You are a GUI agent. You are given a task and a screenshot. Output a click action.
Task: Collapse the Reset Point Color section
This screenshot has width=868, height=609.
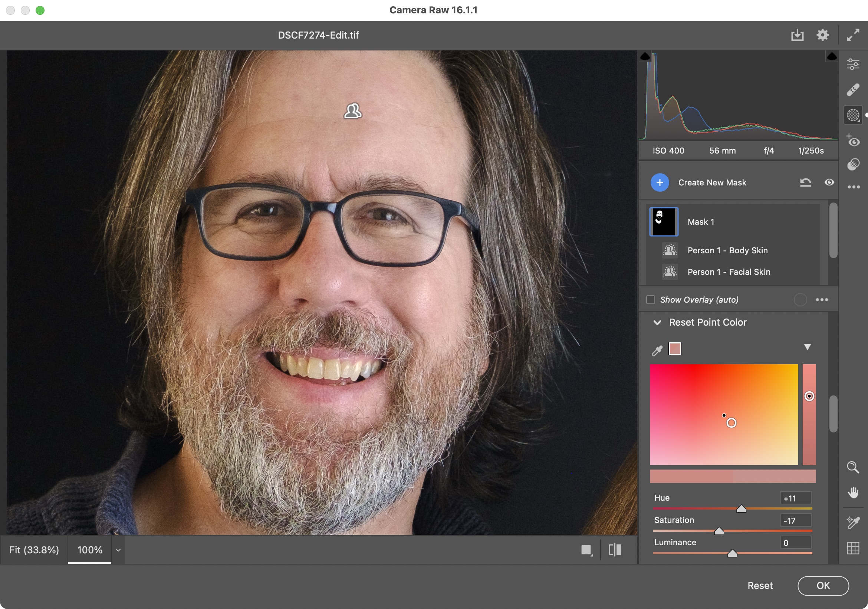click(x=657, y=322)
